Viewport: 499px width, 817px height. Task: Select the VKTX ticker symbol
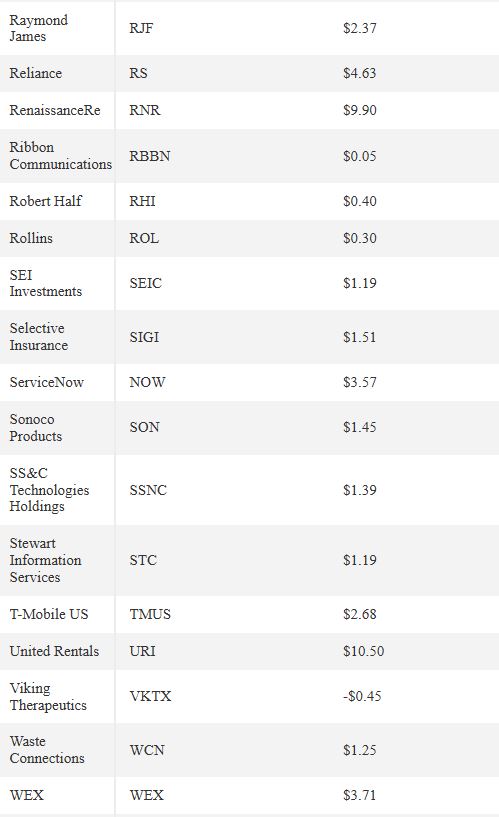click(x=150, y=696)
